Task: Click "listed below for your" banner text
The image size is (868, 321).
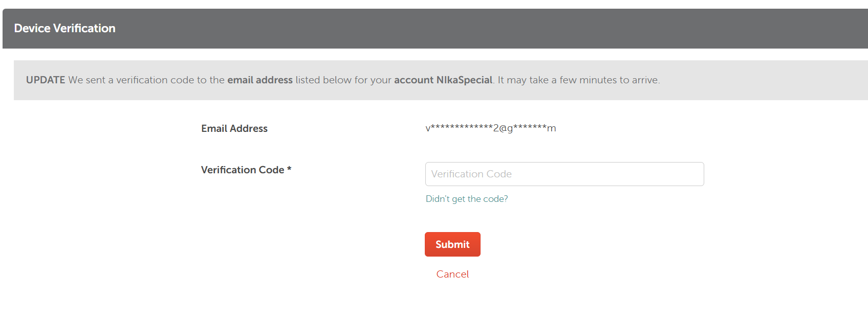Action: point(343,80)
